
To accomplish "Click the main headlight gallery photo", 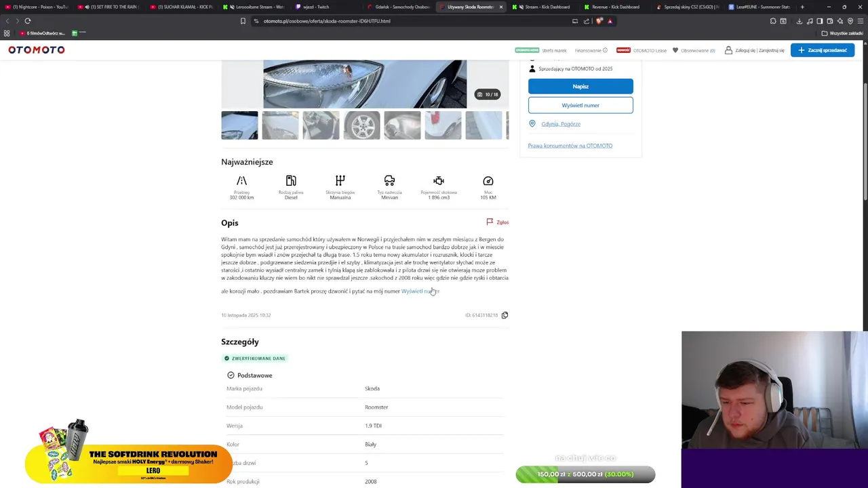I will click(x=365, y=84).
